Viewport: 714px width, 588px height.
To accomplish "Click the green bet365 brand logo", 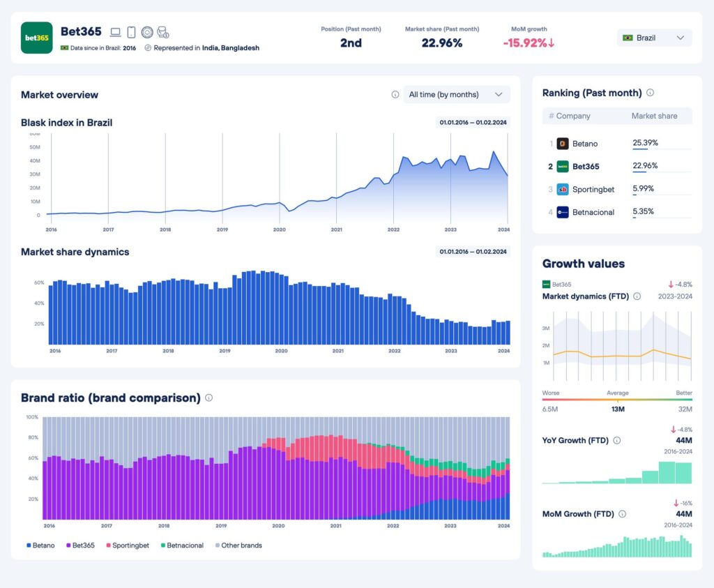I will pos(37,38).
